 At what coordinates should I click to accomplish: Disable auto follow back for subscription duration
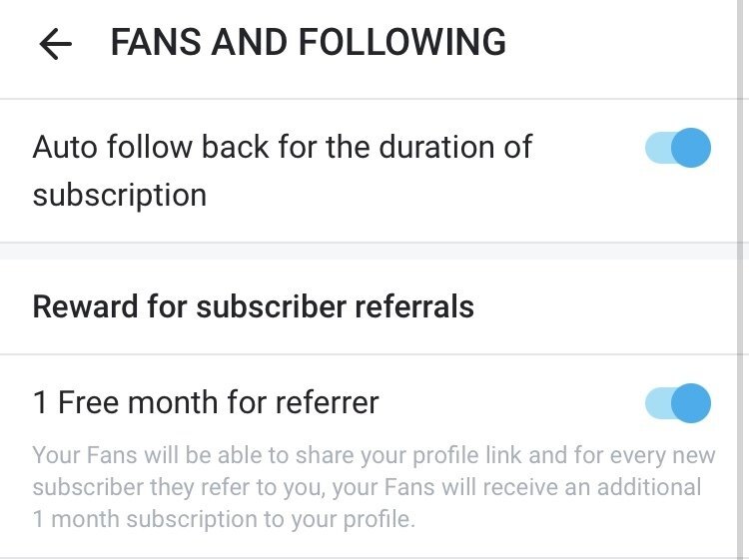pos(678,148)
